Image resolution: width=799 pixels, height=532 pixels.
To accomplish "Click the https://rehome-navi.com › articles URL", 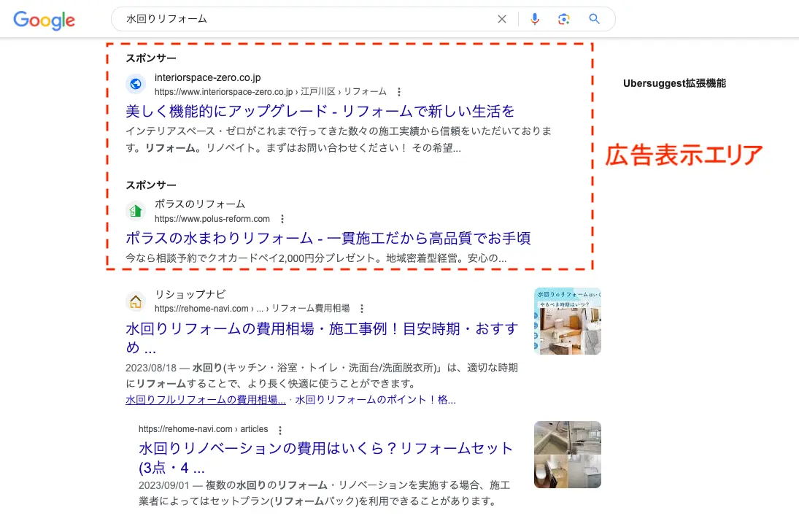I will point(204,429).
